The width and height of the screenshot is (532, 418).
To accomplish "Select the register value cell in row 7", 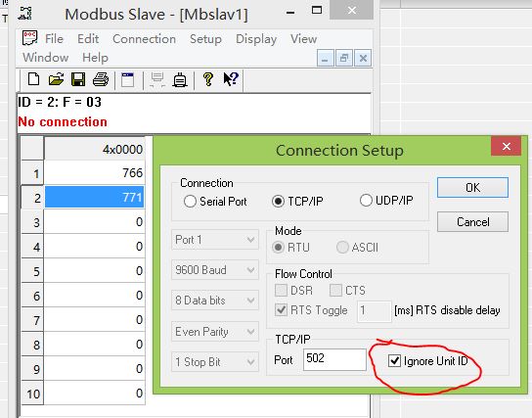I will (x=94, y=319).
